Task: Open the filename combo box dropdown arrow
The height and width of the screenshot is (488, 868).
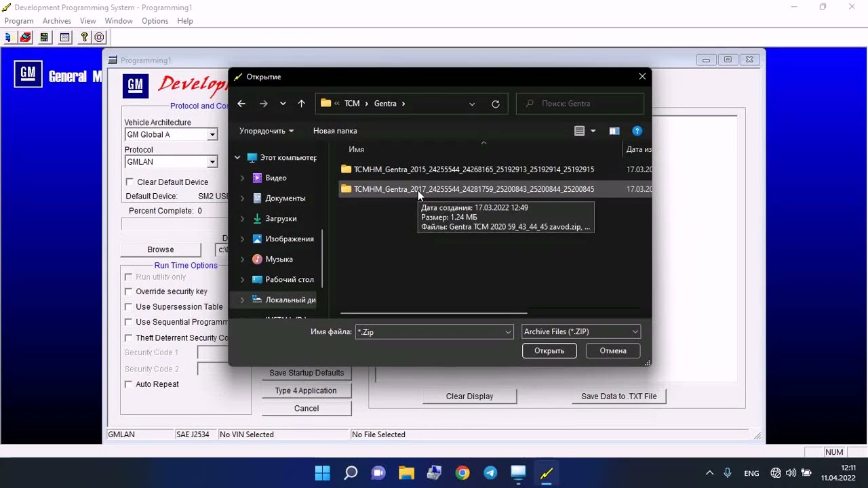Action: pos(508,331)
